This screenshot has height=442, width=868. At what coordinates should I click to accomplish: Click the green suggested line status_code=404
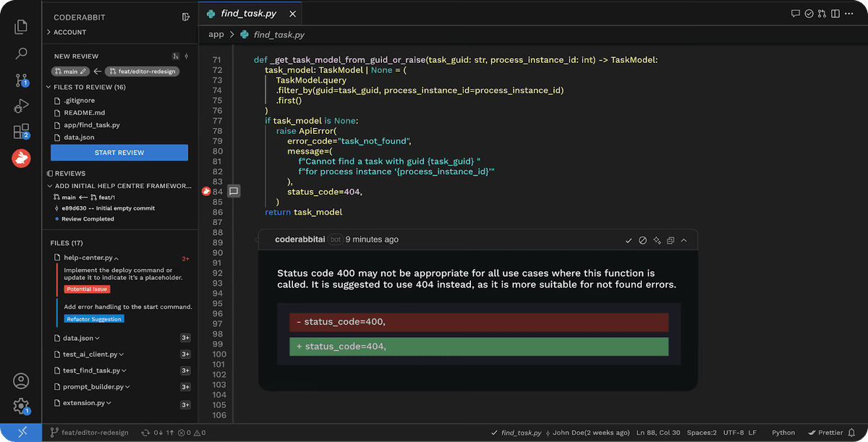478,347
